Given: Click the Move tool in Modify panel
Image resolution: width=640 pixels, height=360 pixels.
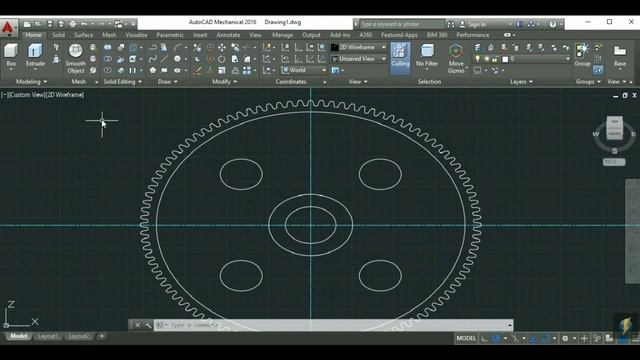Looking at the screenshot, I should [x=222, y=48].
